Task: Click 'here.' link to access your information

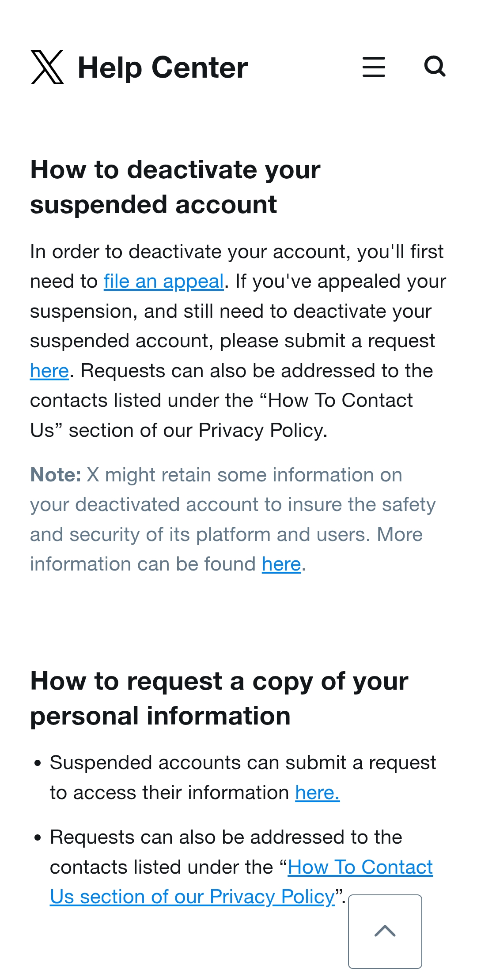Action: (318, 793)
